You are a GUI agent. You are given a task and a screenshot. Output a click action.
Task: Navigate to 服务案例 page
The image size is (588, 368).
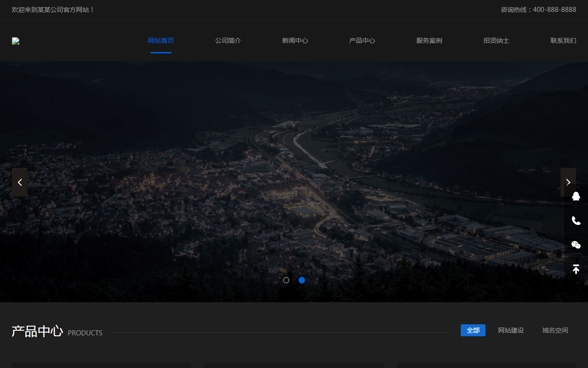(x=429, y=40)
